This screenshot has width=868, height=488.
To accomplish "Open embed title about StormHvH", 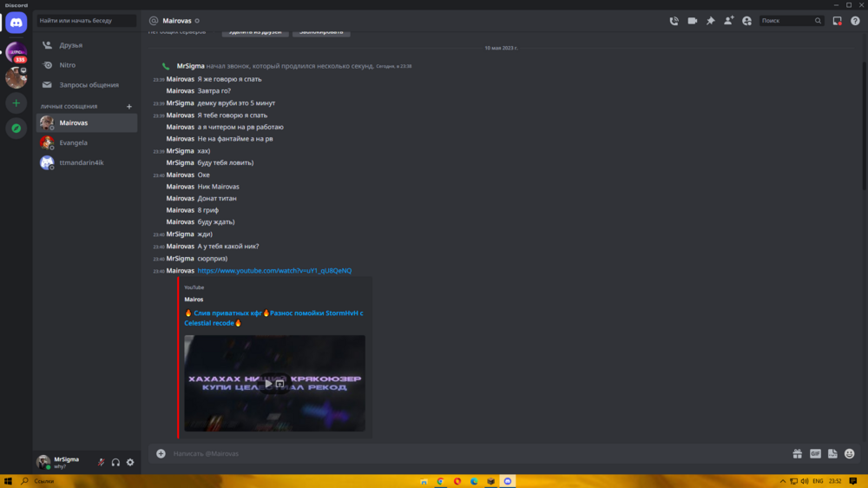I will [274, 318].
